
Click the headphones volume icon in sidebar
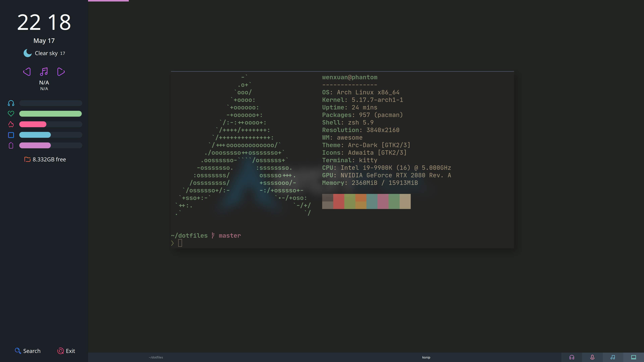coord(11,103)
